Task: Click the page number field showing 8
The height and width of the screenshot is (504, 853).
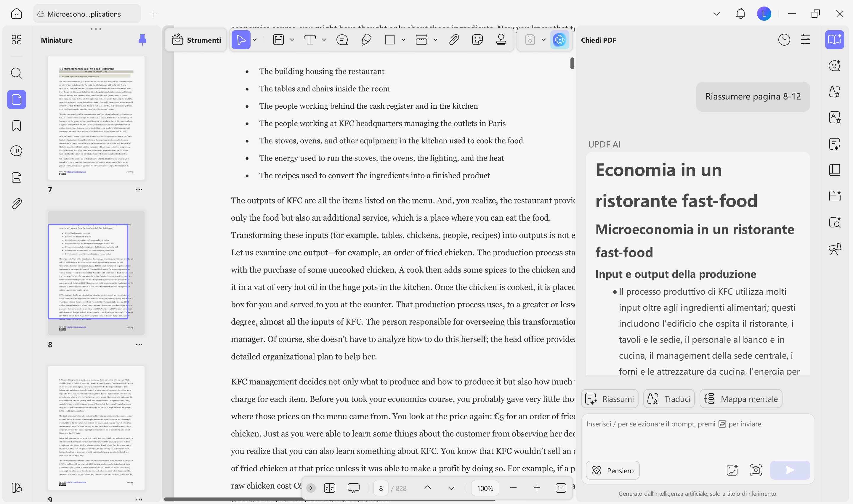Action: (381, 488)
